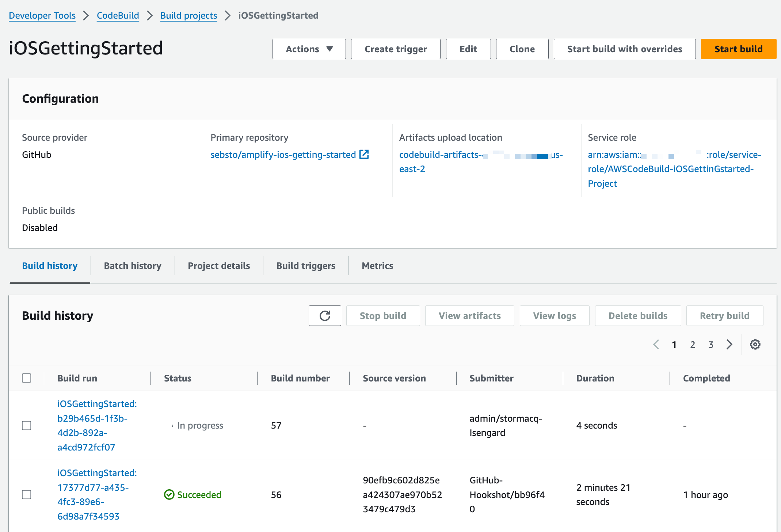The width and height of the screenshot is (781, 532).
Task: Switch to the Batch history tab
Action: coord(133,266)
